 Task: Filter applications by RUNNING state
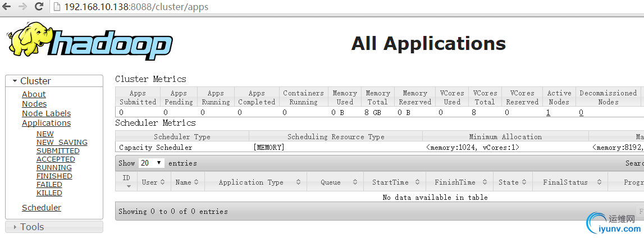(54, 167)
